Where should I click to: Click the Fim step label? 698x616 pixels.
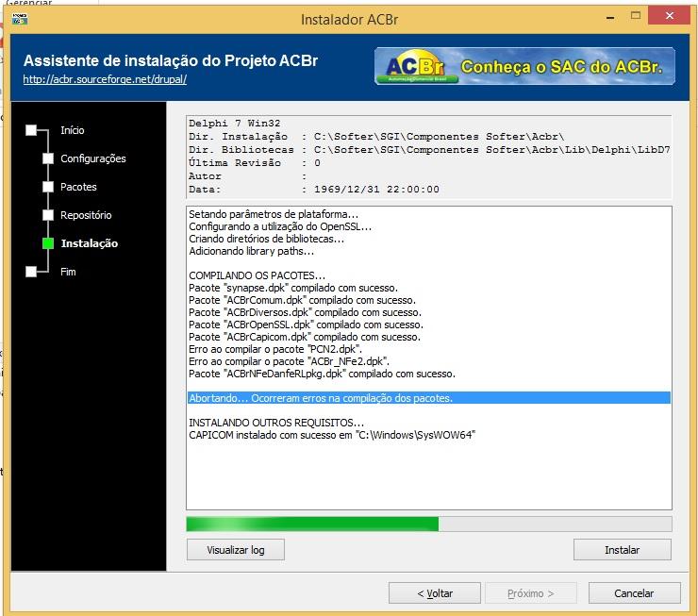coord(68,272)
